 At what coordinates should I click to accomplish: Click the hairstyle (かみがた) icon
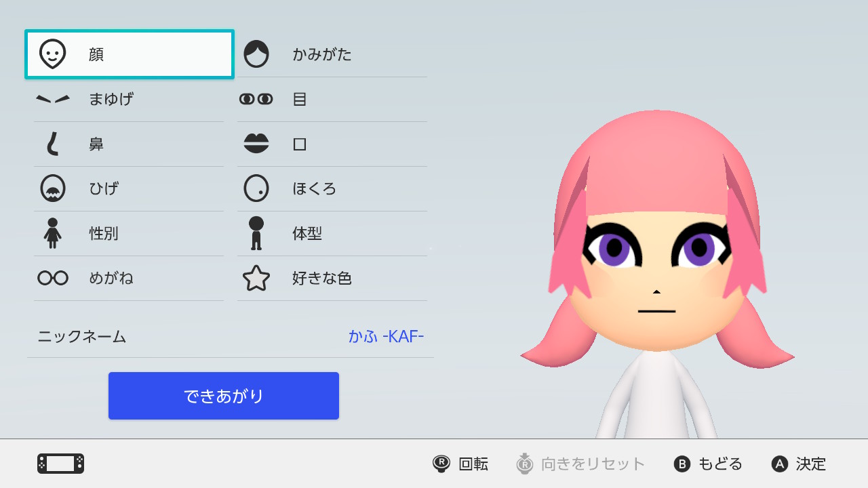point(256,54)
